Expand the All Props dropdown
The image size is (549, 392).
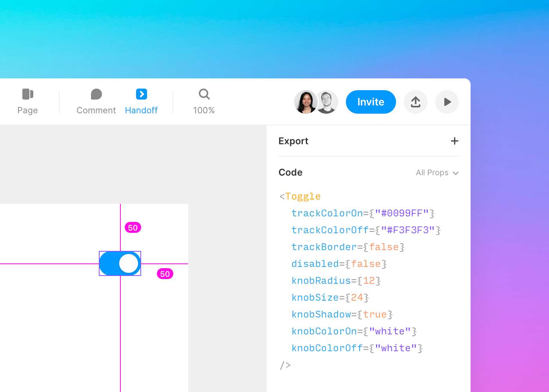(437, 173)
